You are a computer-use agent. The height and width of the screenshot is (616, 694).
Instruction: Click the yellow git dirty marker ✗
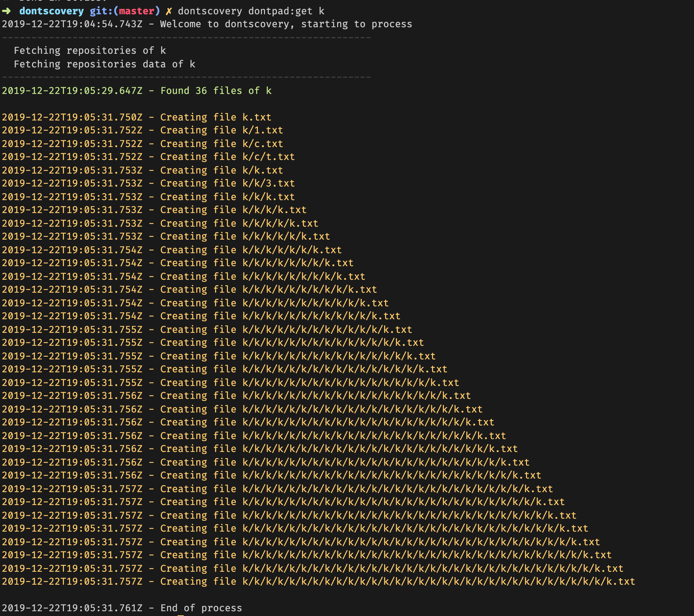169,11
